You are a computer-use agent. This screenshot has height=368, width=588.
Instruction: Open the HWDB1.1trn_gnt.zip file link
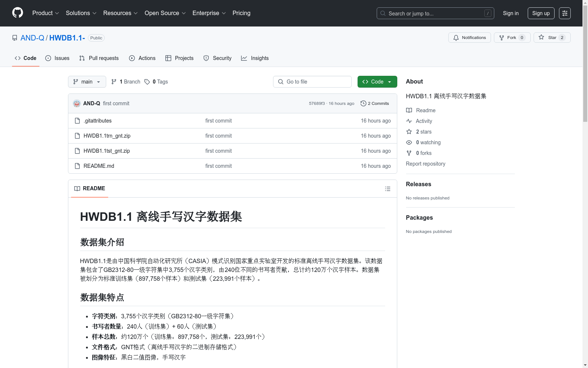[107, 135]
